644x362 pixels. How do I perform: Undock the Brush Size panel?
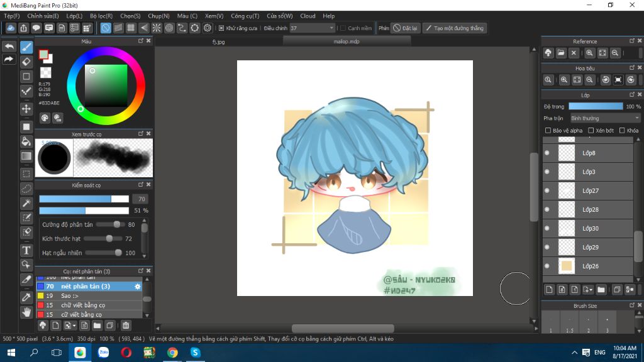click(632, 305)
